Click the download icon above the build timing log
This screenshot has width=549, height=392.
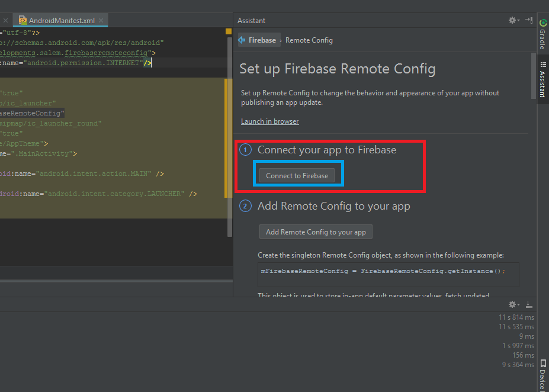click(x=528, y=304)
